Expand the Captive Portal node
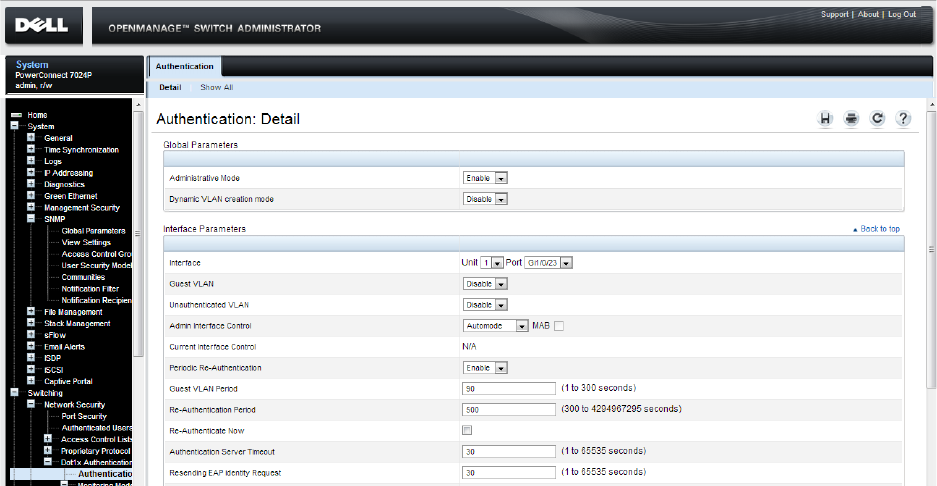 [x=31, y=381]
